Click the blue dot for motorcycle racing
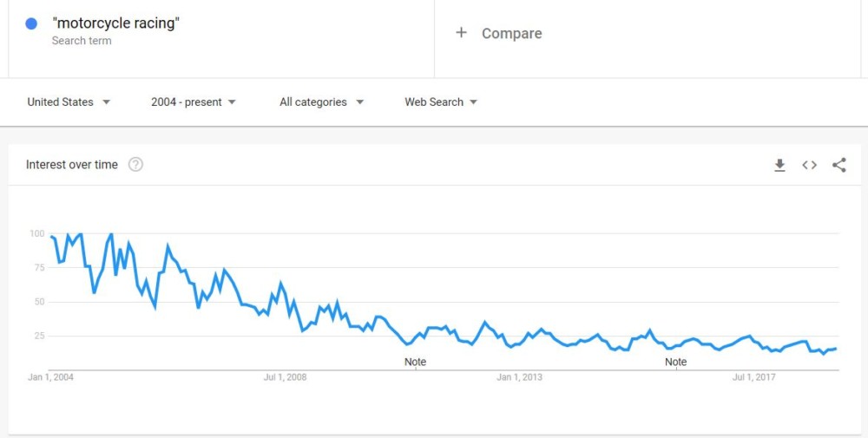Viewport: 868px width, 438px height. click(31, 24)
